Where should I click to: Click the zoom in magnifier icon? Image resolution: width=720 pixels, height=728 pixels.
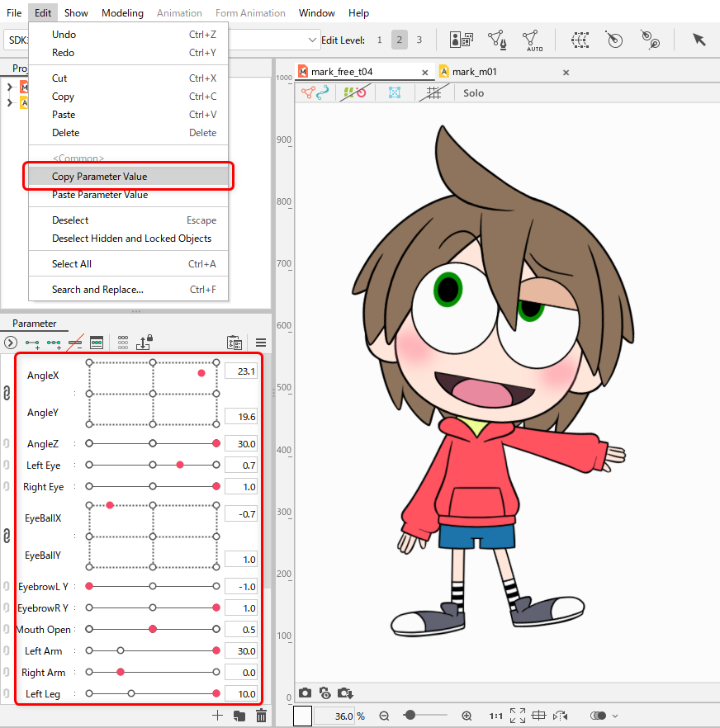[x=467, y=716]
